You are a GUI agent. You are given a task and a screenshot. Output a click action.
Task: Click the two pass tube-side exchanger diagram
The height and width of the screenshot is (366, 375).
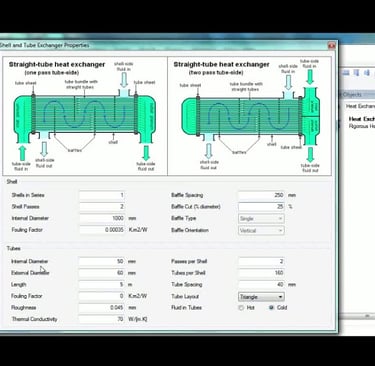click(x=249, y=116)
